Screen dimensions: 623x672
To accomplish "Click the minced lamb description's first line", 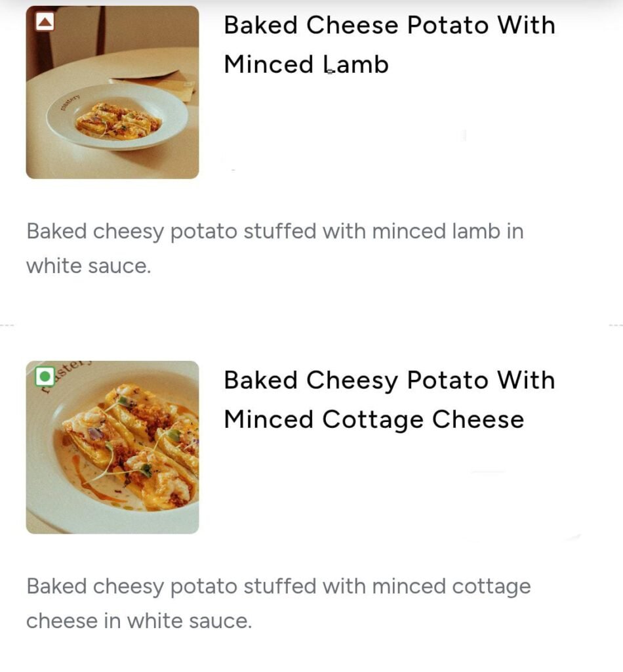I will point(275,232).
